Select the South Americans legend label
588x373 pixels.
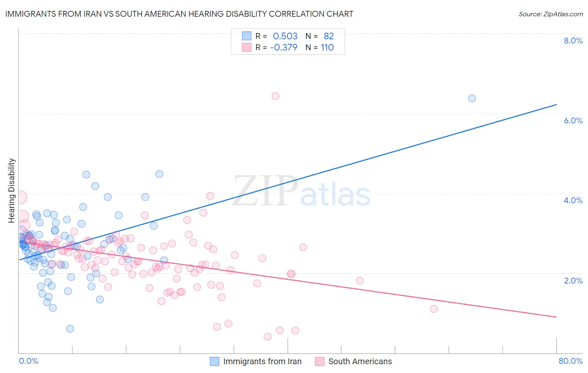[360, 361]
